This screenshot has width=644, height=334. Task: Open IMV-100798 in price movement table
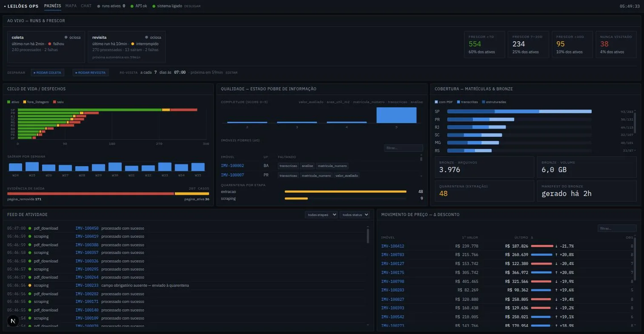392,282
